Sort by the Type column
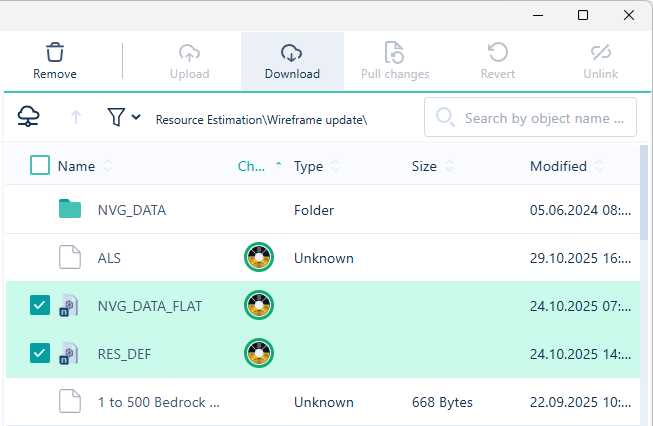The image size is (653, 426). (x=308, y=166)
